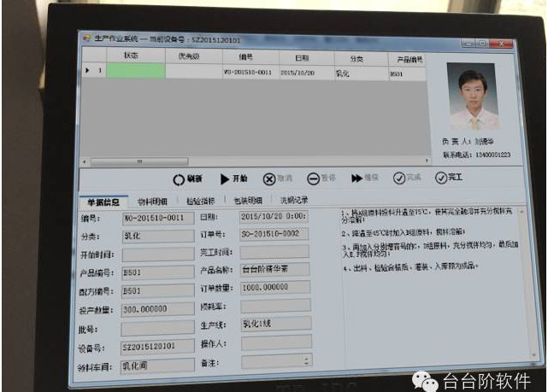Click the 备注 field spinner arrows
This screenshot has width=548, height=392.
pyautogui.click(x=307, y=362)
